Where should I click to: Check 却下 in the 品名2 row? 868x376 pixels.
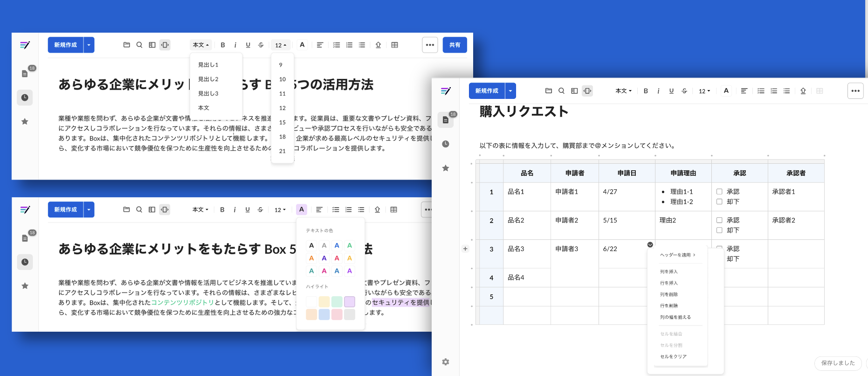pos(719,230)
